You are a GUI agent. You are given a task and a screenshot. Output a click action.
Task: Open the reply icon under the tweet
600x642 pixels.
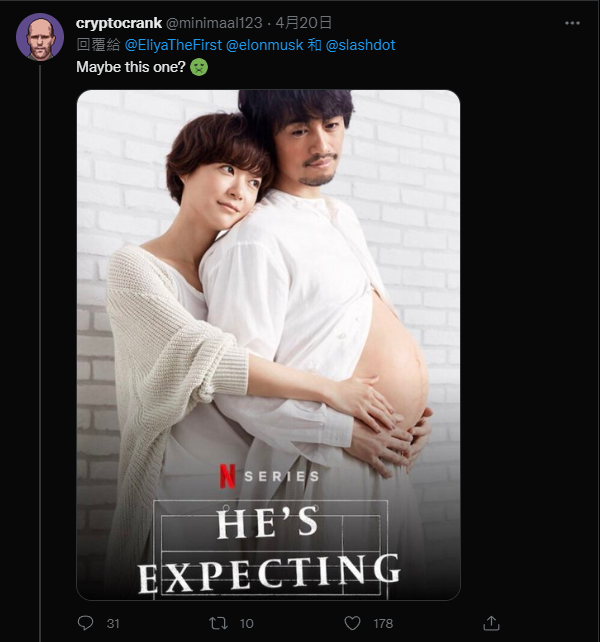click(x=85, y=623)
